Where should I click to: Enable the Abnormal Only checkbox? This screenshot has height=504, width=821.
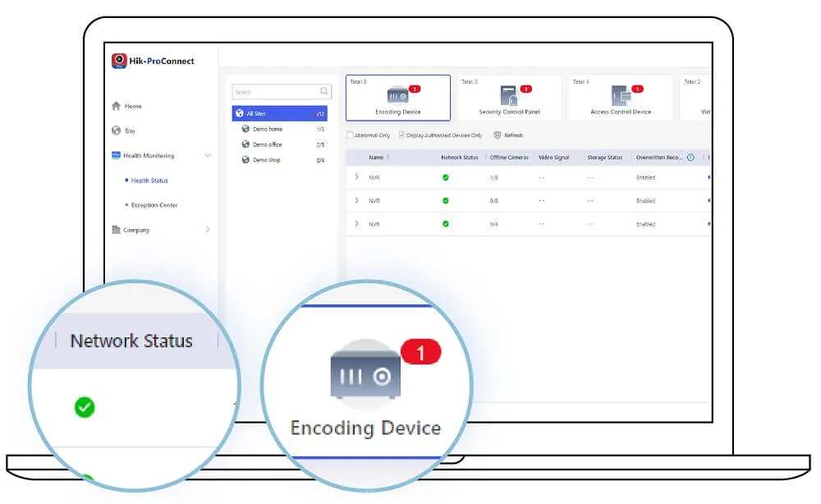pos(351,135)
